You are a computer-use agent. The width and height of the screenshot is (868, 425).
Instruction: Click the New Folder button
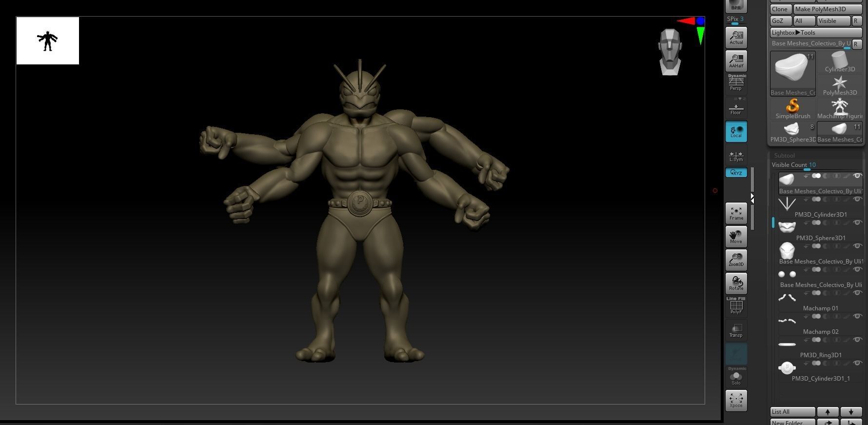coord(792,422)
